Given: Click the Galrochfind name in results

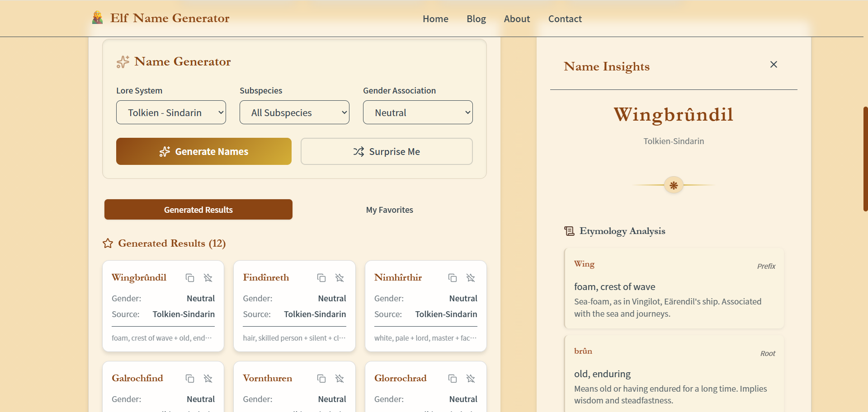Looking at the screenshot, I should [137, 378].
